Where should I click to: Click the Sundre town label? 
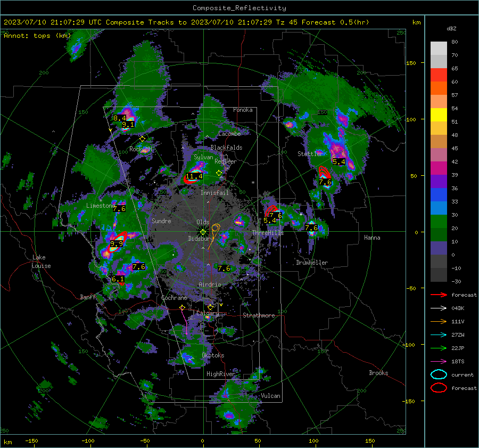(161, 221)
